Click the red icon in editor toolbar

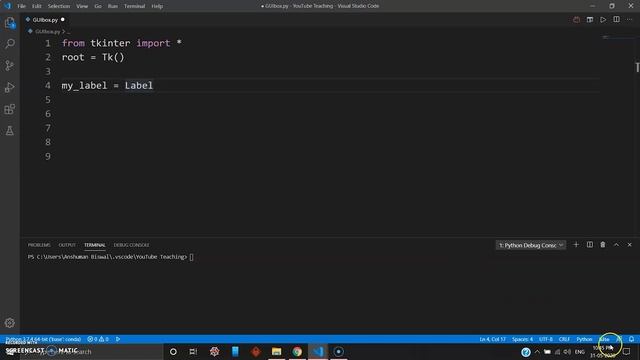point(576,20)
